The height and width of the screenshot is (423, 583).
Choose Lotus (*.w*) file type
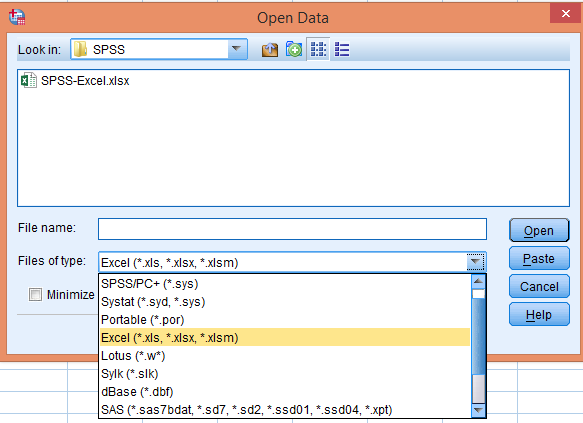coord(285,356)
